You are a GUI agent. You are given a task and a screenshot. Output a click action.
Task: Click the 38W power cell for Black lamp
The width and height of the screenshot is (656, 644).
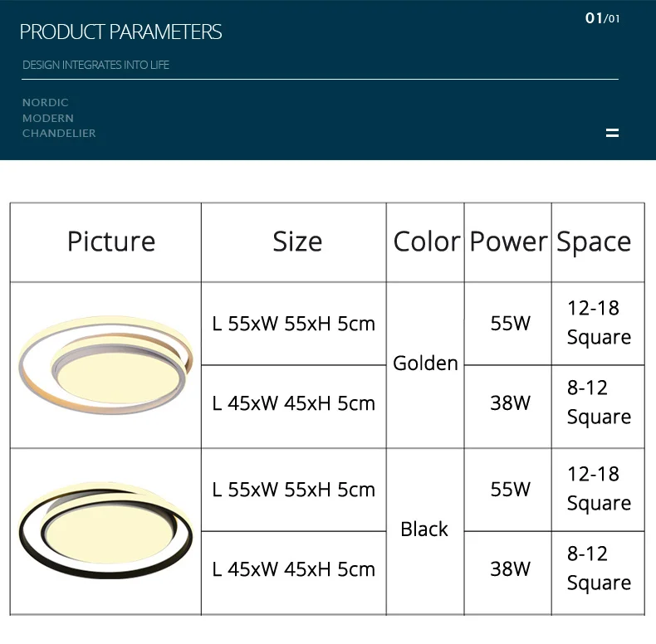(x=510, y=569)
